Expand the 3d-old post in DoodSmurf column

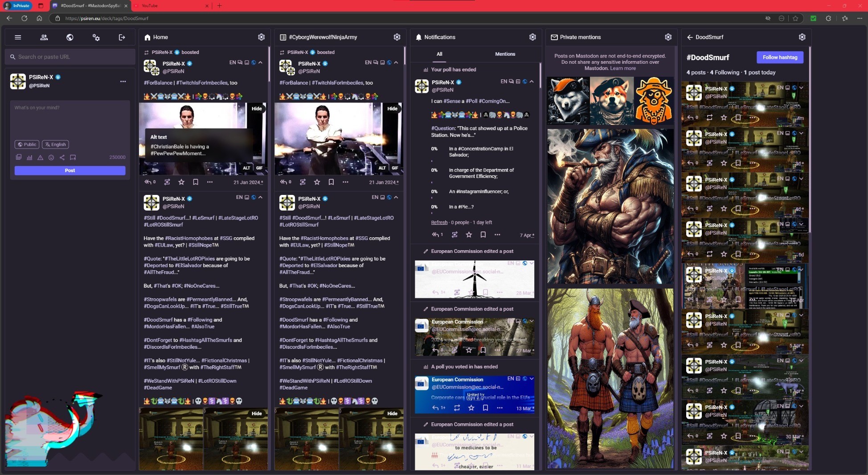(x=801, y=133)
